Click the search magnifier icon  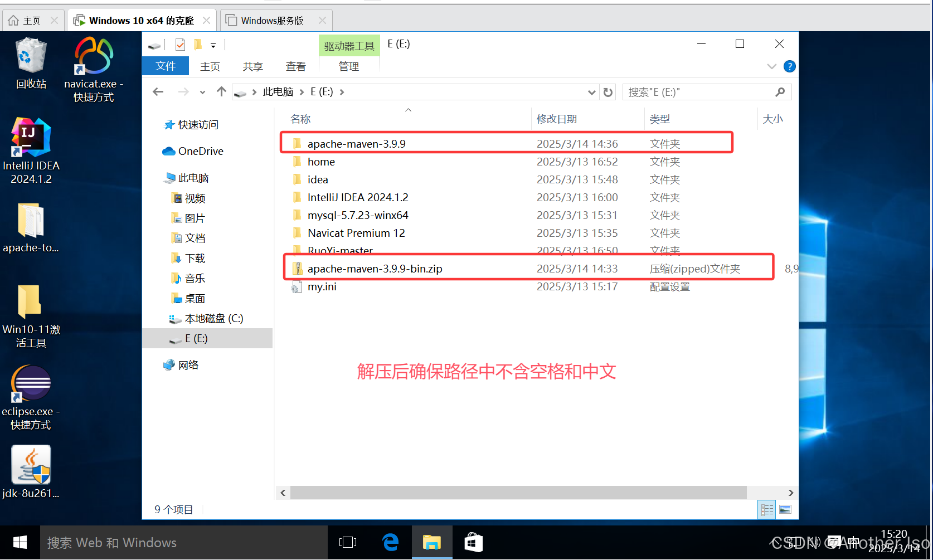coord(780,92)
